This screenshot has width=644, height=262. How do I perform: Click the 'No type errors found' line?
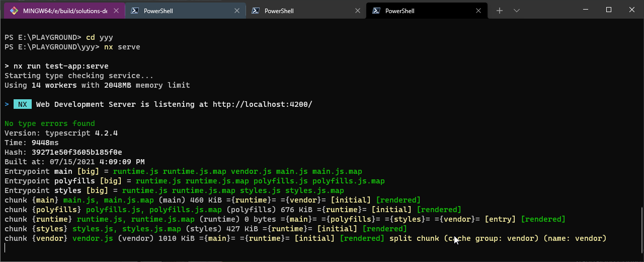click(x=50, y=123)
